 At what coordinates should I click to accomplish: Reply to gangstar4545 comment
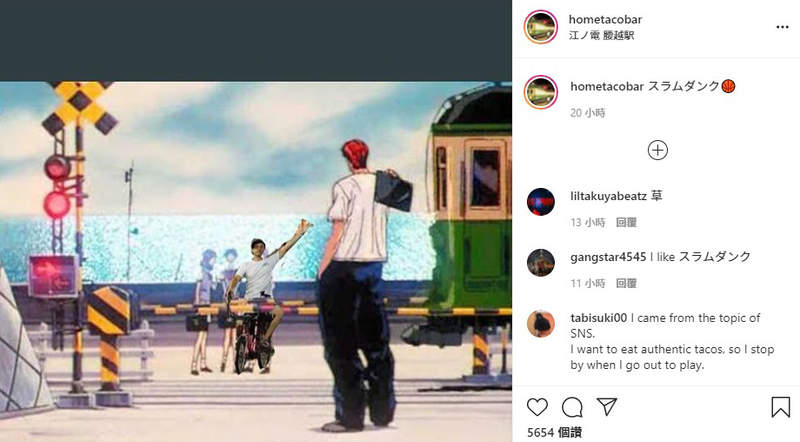[626, 283]
